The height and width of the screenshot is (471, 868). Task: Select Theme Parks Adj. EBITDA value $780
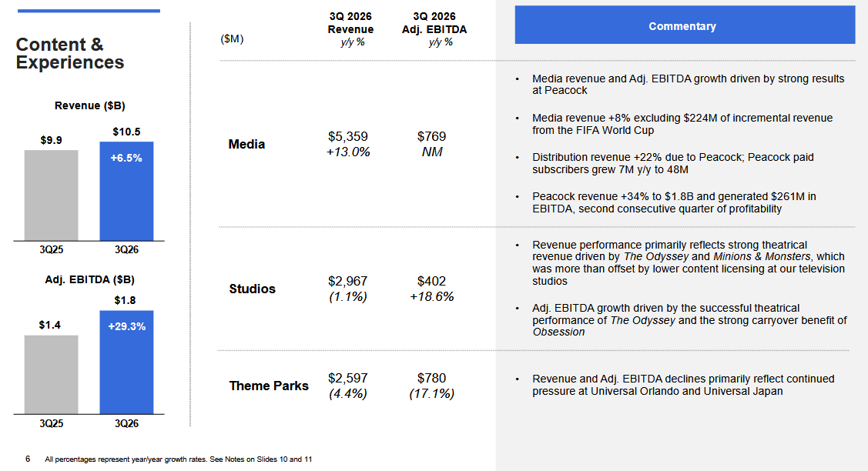point(432,378)
